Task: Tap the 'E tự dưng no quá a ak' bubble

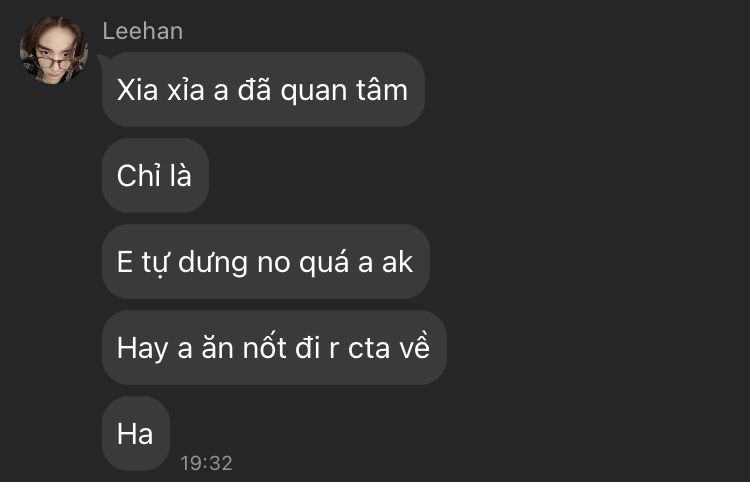Action: pos(265,262)
